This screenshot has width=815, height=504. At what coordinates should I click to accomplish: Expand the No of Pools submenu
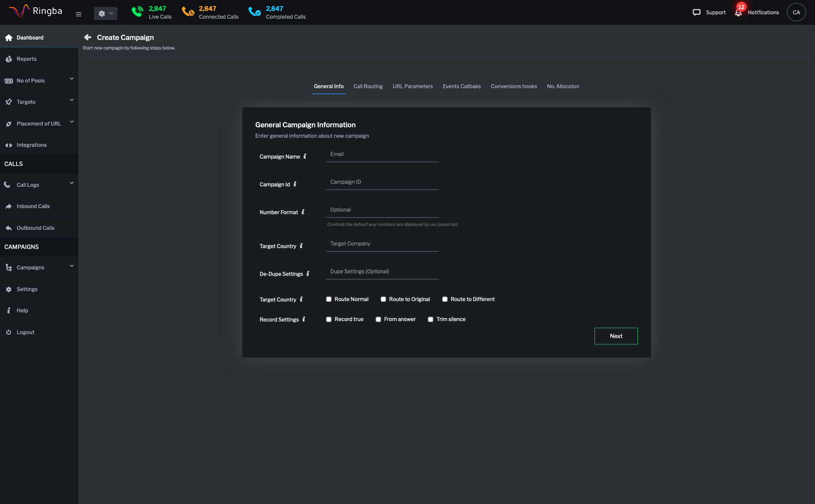72,79
